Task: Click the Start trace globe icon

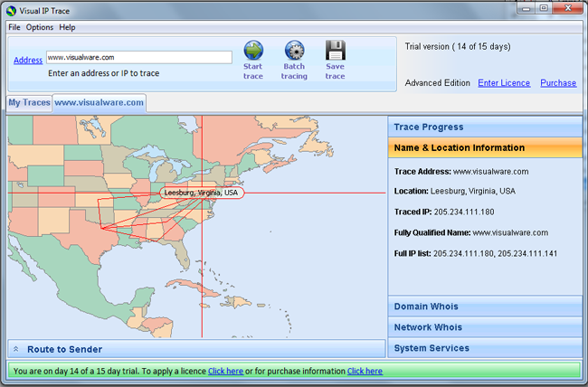Action: (253, 51)
